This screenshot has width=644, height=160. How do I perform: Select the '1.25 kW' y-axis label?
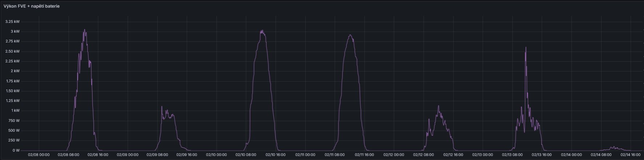[x=13, y=100]
